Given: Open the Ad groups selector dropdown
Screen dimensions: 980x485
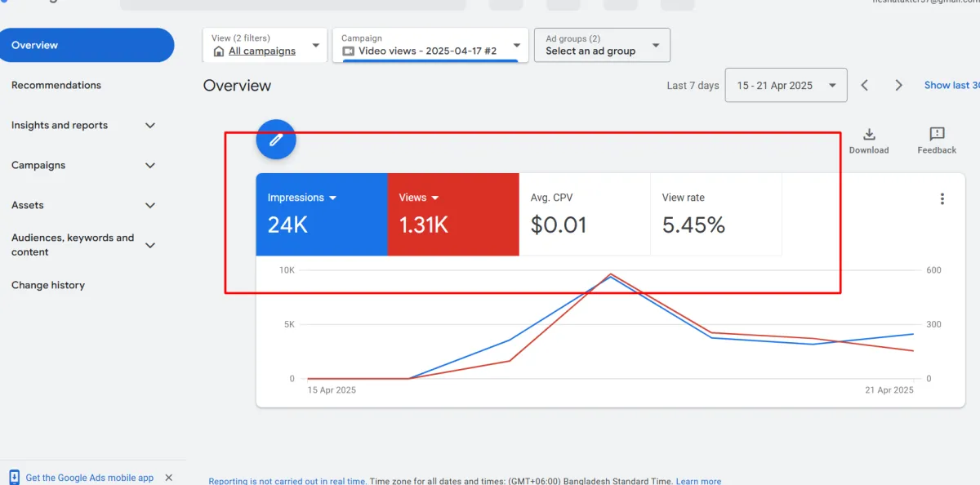Looking at the screenshot, I should 602,45.
